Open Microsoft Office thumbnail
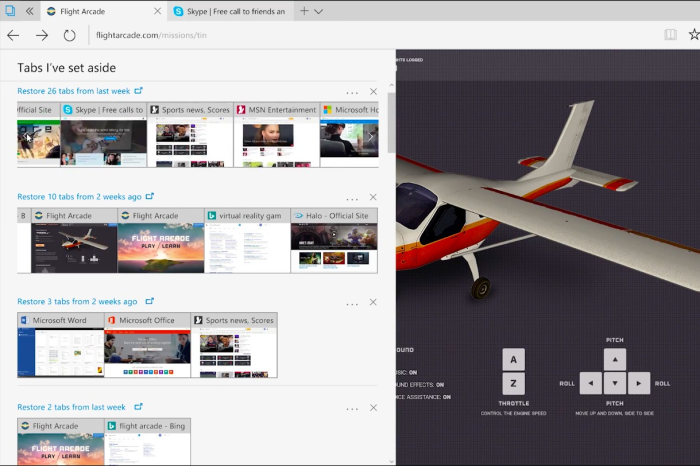This screenshot has height=466, width=700. click(x=147, y=345)
